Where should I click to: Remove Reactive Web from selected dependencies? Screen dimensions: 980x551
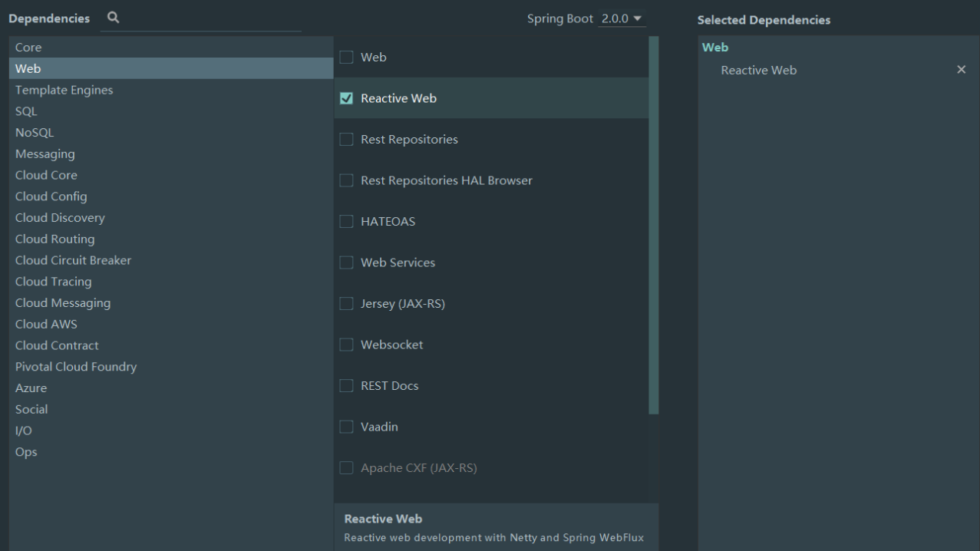pyautogui.click(x=961, y=70)
